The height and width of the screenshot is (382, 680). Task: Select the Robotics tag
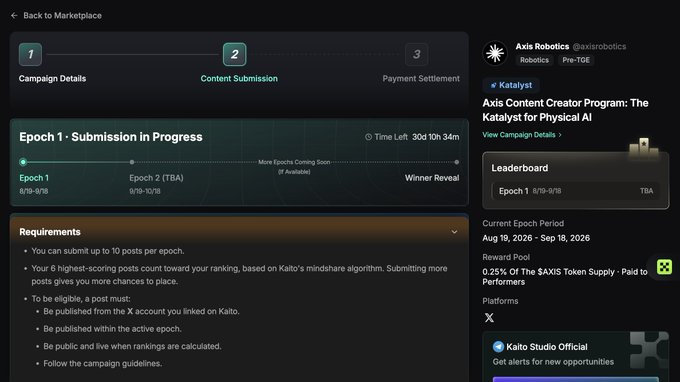pos(534,60)
